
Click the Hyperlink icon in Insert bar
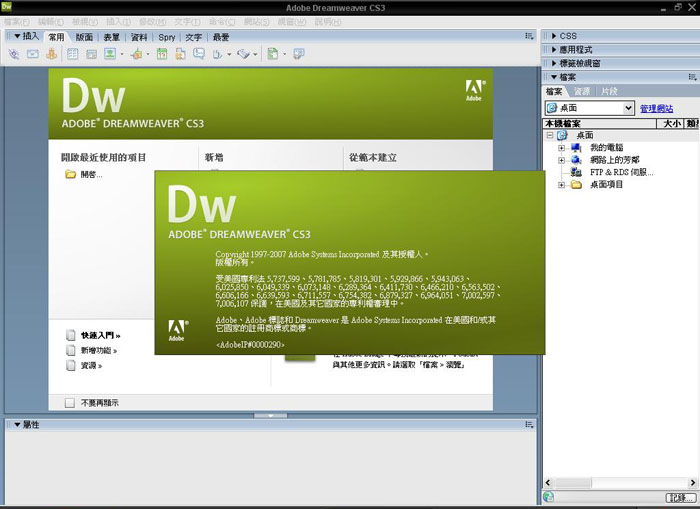tap(14, 54)
